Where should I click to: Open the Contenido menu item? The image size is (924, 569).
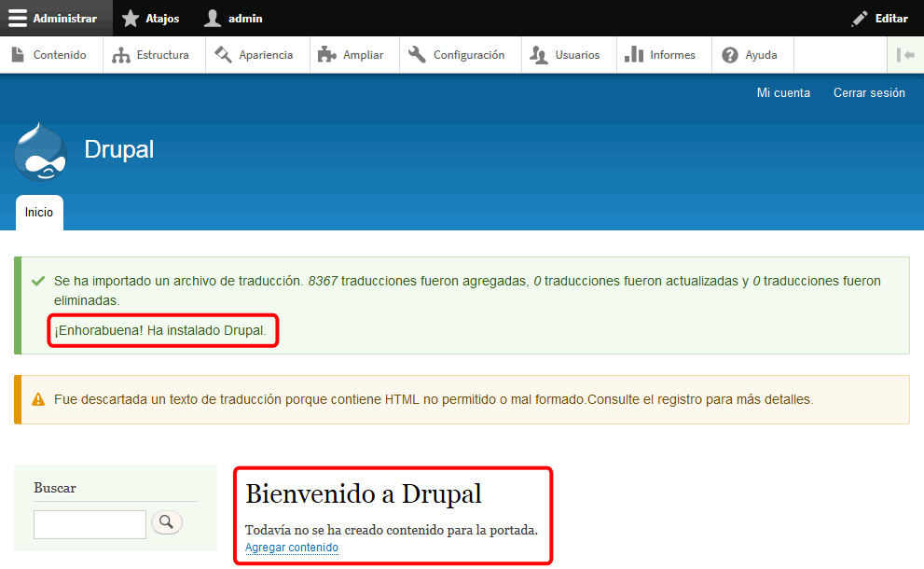click(51, 55)
